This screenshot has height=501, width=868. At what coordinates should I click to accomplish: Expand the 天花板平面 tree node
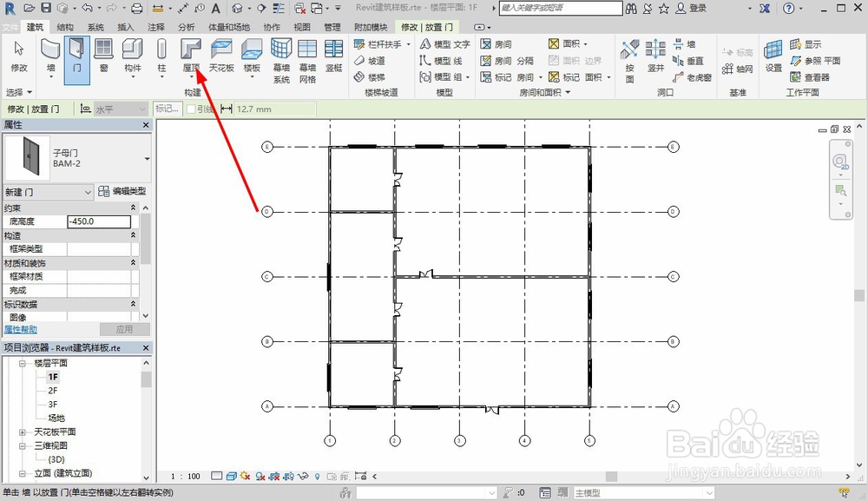(x=23, y=432)
